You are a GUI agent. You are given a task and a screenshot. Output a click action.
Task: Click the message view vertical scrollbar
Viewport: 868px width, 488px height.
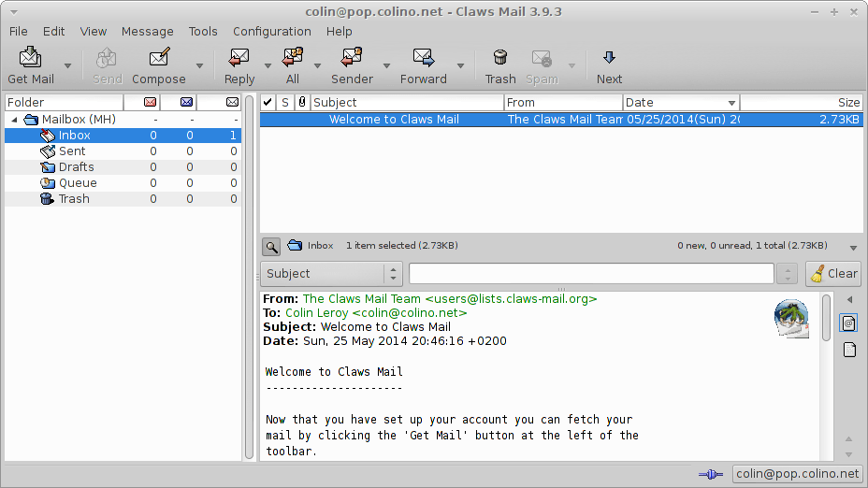pyautogui.click(x=826, y=318)
